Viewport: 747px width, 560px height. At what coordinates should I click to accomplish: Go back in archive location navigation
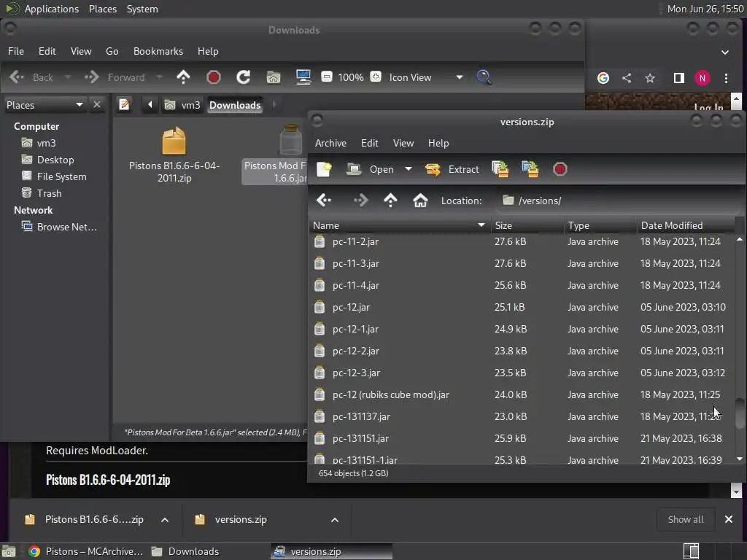coord(324,201)
